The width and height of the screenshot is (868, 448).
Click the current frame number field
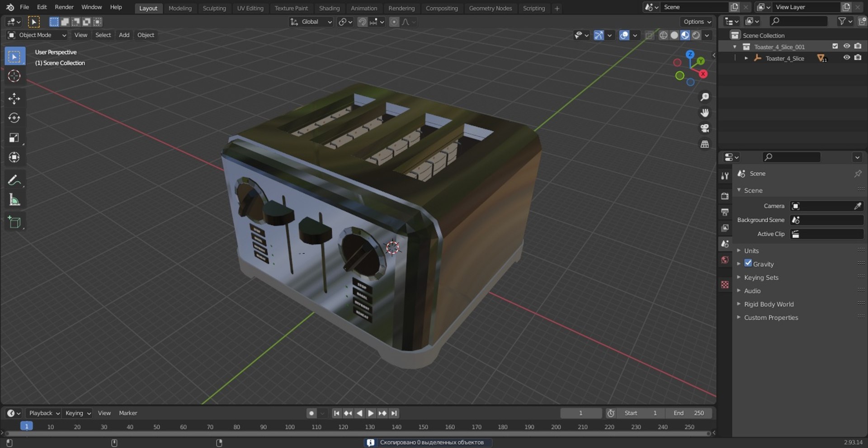tap(581, 413)
